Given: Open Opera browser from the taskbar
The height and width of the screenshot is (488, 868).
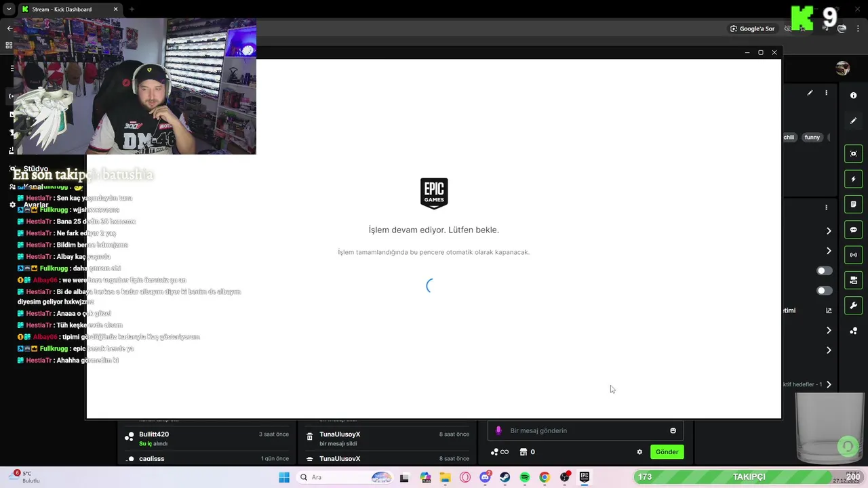Looking at the screenshot, I should [465, 477].
